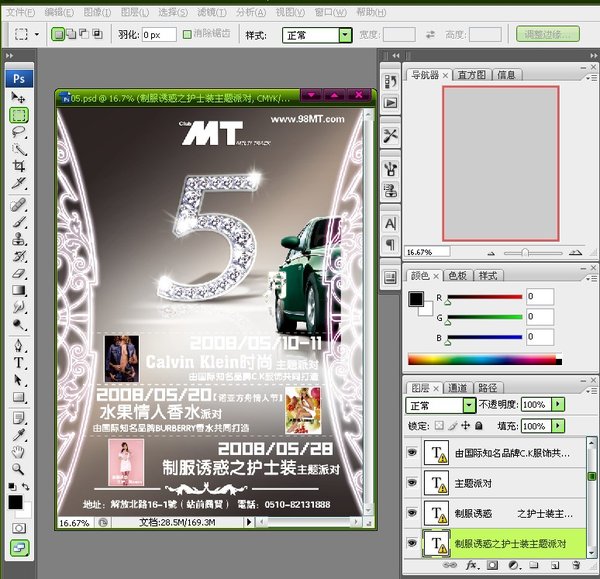Click the 羽化 feather input field
The image size is (600, 579).
158,34
